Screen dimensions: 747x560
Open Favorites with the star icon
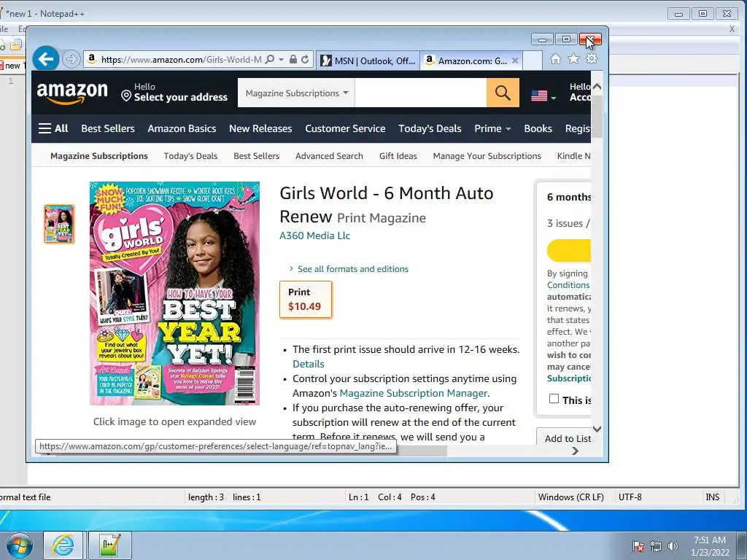(573, 59)
